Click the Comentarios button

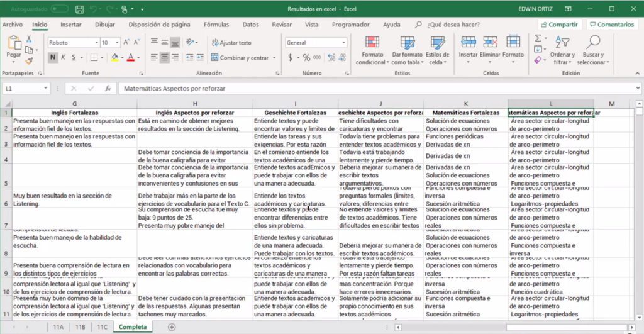point(612,25)
